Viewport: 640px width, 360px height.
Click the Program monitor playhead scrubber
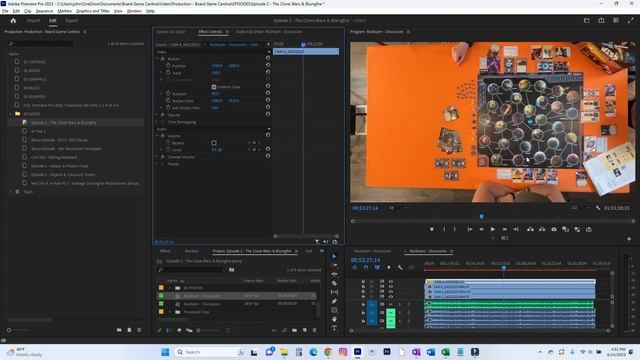[x=482, y=216]
